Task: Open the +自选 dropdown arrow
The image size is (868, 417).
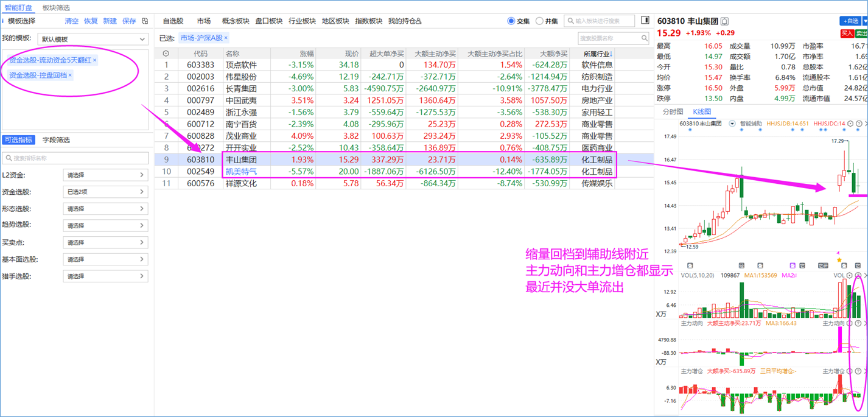Action: 865,21
